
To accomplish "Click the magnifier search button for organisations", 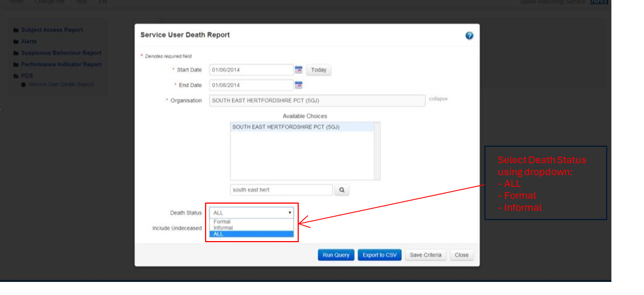I will pyautogui.click(x=342, y=190).
